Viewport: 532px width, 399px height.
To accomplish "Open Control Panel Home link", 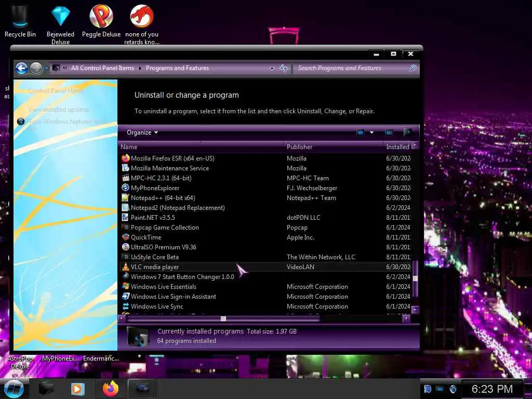I will [56, 91].
